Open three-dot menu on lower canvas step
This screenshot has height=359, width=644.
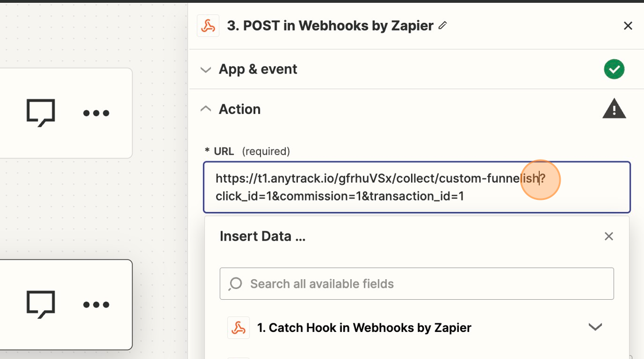tap(96, 304)
